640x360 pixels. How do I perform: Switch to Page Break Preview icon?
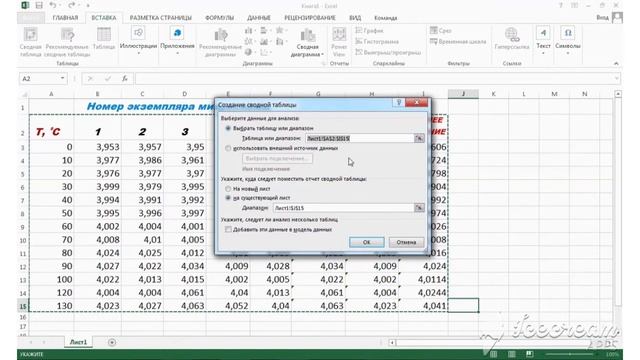(529, 354)
